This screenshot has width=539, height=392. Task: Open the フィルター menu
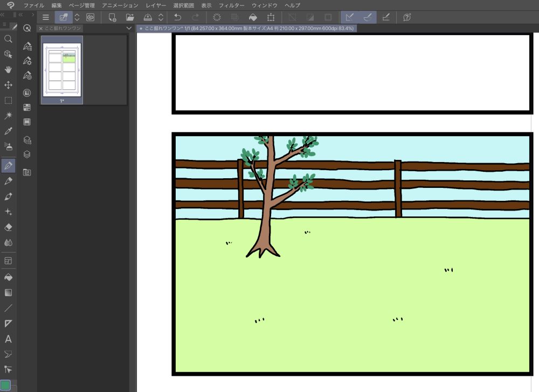click(x=231, y=5)
